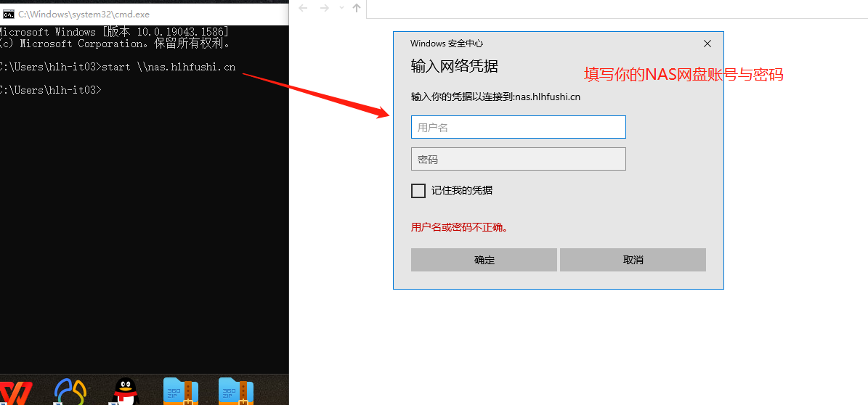Open the first 360 ZIP icon

(x=180, y=392)
